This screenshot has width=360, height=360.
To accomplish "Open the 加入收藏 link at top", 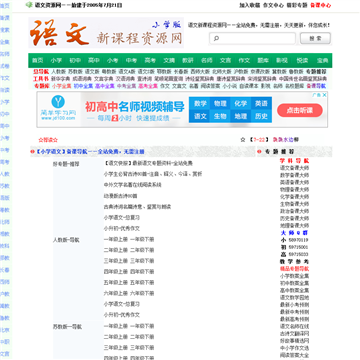I will tap(250, 5).
